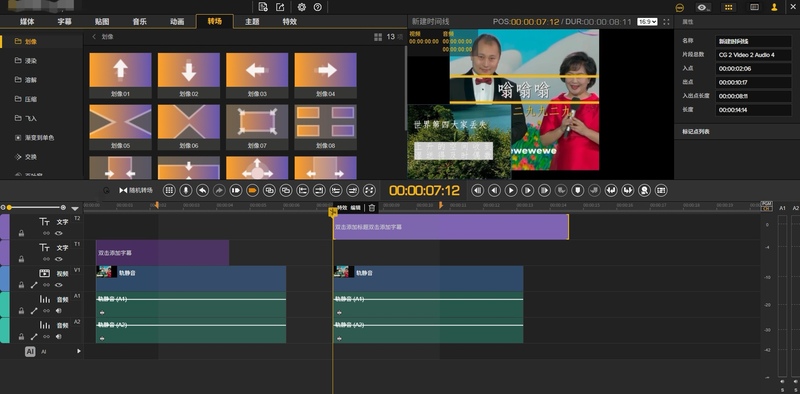Mute audio track A2

pyautogui.click(x=59, y=337)
